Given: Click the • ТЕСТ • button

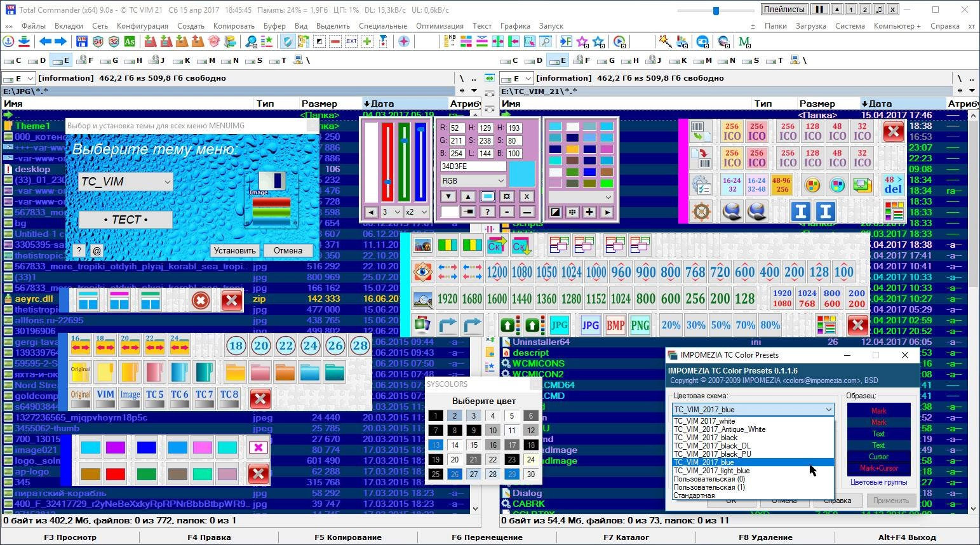Looking at the screenshot, I should pos(126,220).
